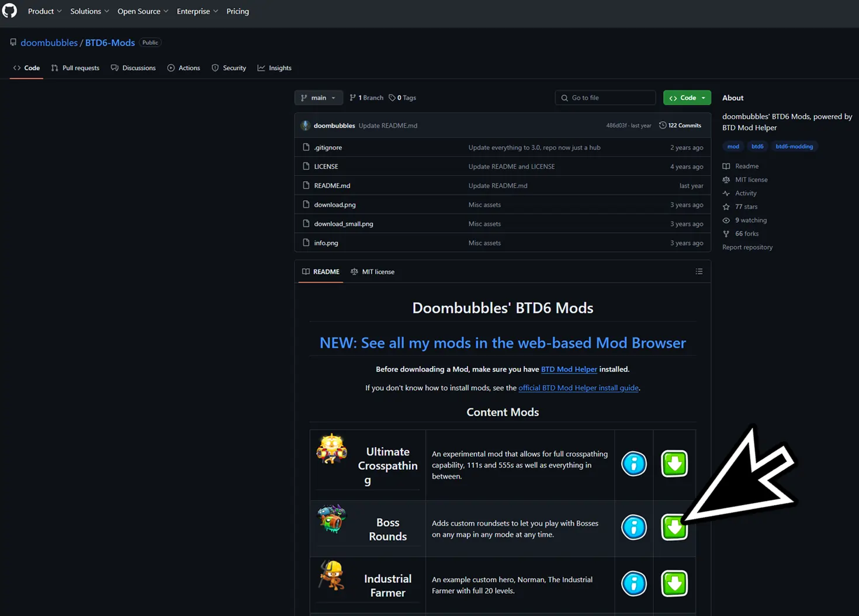859x616 pixels.
Task: Select the download icon for Boss Rounds
Action: (674, 528)
